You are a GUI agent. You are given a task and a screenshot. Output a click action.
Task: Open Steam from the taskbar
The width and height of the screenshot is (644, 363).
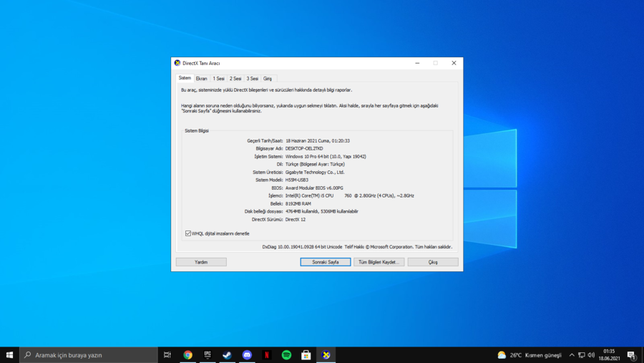(227, 355)
